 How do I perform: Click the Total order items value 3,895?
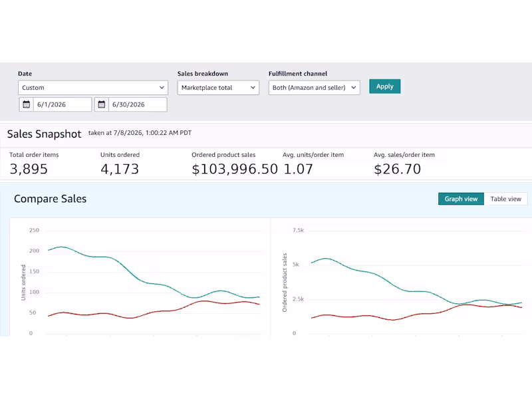29,169
